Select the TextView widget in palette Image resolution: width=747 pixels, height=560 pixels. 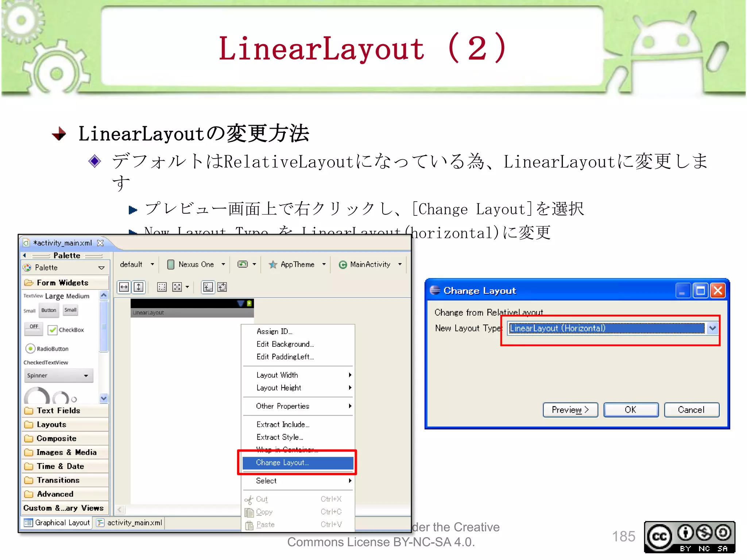click(33, 296)
